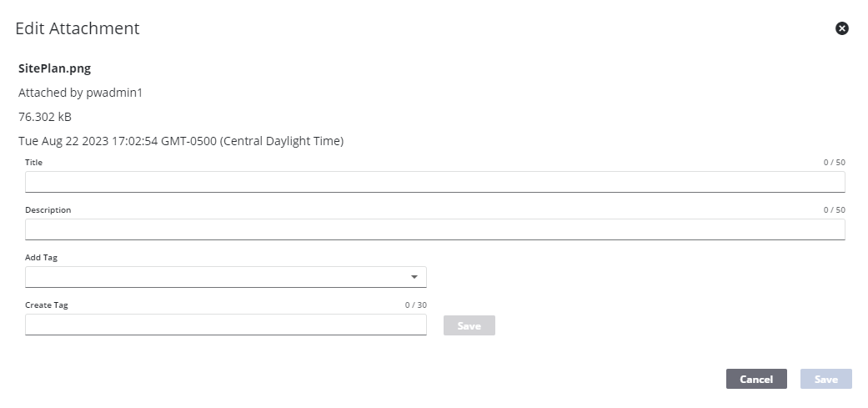Select the SitePlan.png file name
Image resolution: width=868 pixels, height=408 pixels.
coord(54,68)
